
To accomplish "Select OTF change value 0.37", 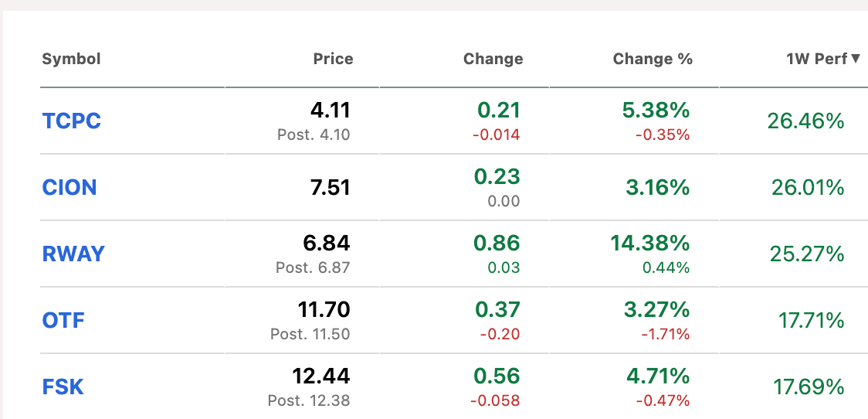I will 497,310.
